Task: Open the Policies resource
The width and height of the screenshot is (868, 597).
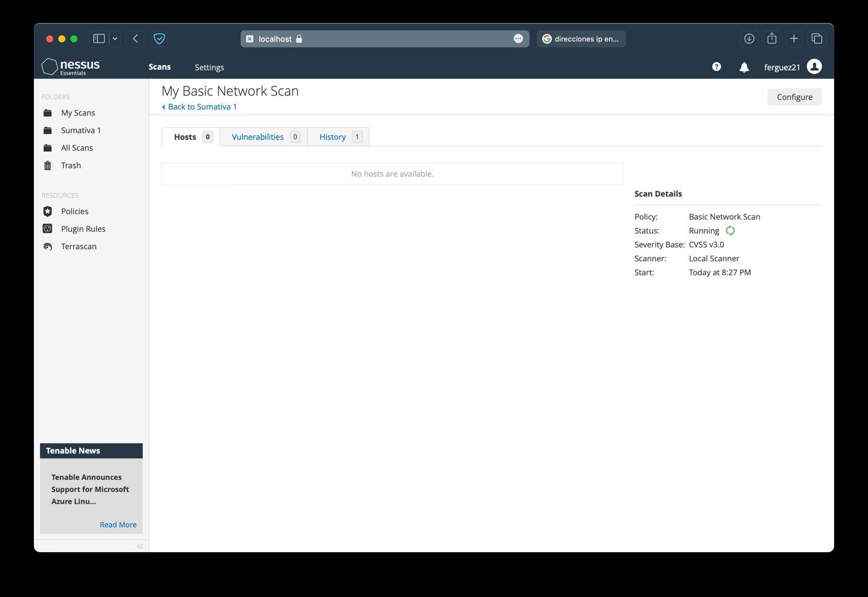Action: (74, 211)
